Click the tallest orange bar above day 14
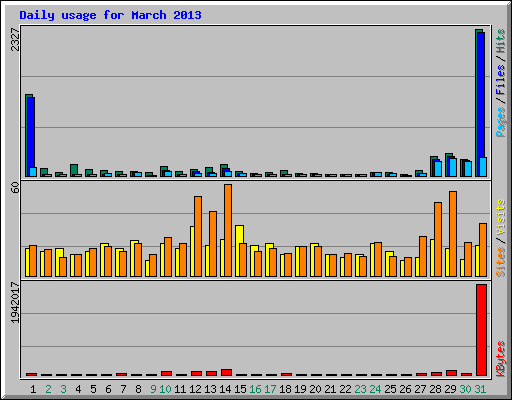The width and height of the screenshot is (512, 400). (x=228, y=230)
